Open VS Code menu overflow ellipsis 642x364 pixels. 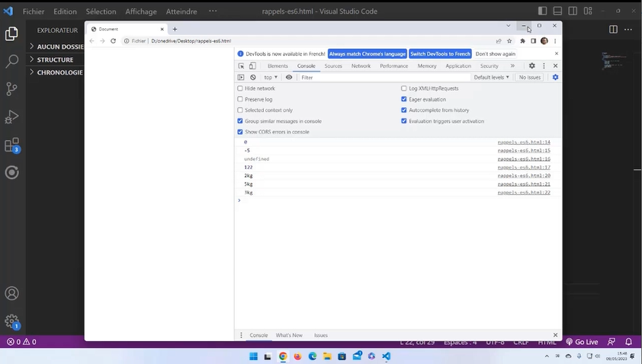pyautogui.click(x=213, y=11)
